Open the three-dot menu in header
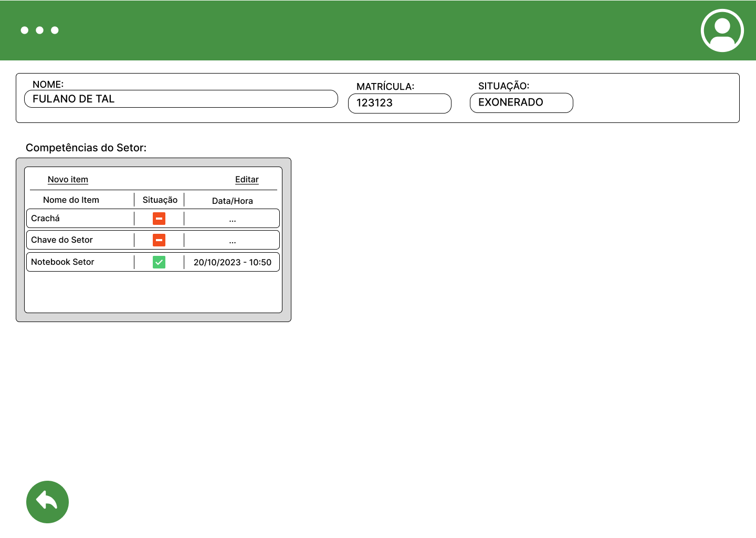 (x=39, y=30)
